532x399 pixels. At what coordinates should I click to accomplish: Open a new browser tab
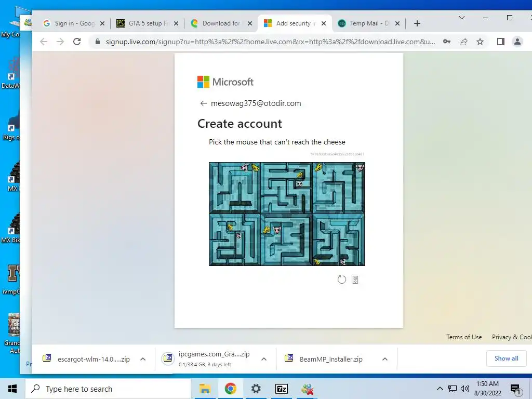pyautogui.click(x=417, y=23)
